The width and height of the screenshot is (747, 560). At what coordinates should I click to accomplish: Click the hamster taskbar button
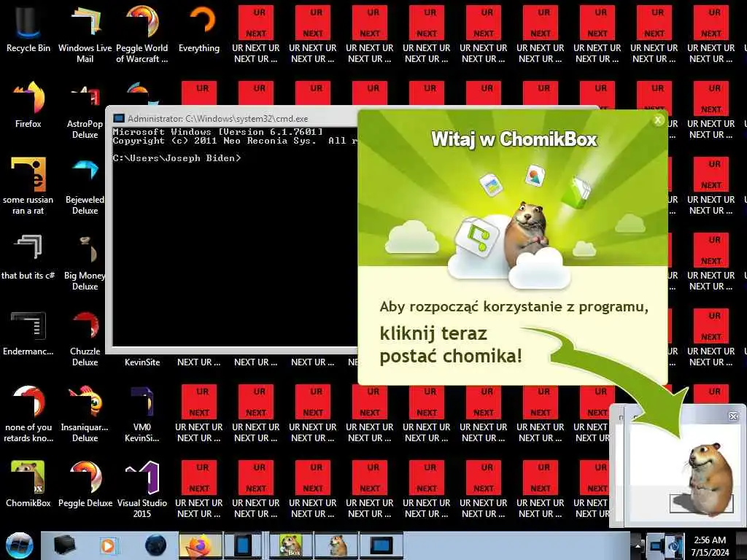pos(336,545)
